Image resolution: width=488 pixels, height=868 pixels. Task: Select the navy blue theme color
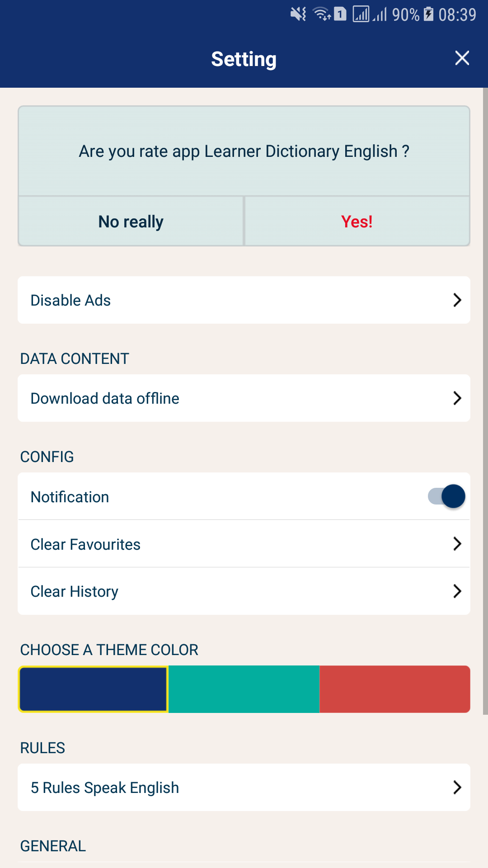[93, 689]
